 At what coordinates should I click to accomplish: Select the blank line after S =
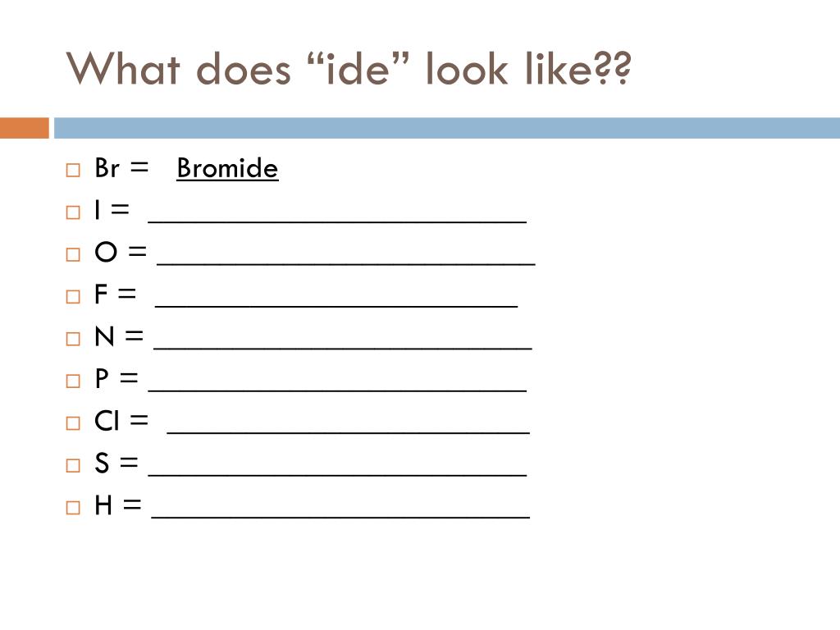(337, 474)
